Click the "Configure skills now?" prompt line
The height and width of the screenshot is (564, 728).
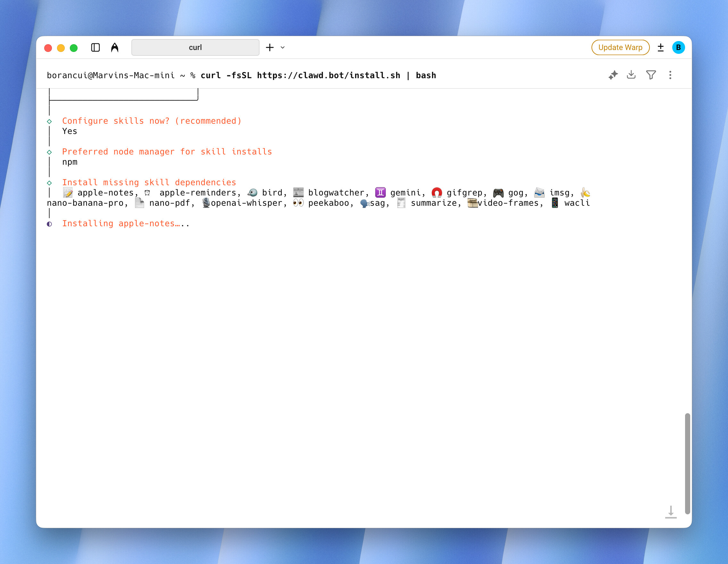152,121
